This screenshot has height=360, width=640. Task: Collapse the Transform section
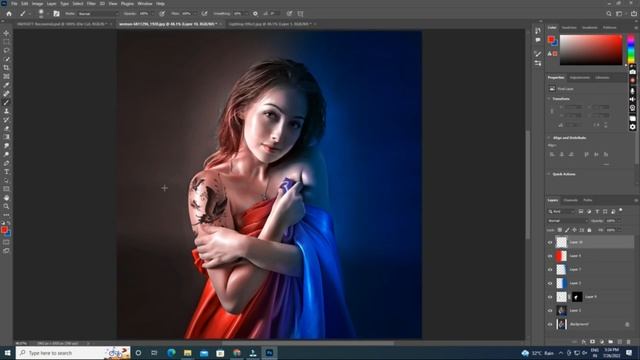click(549, 99)
